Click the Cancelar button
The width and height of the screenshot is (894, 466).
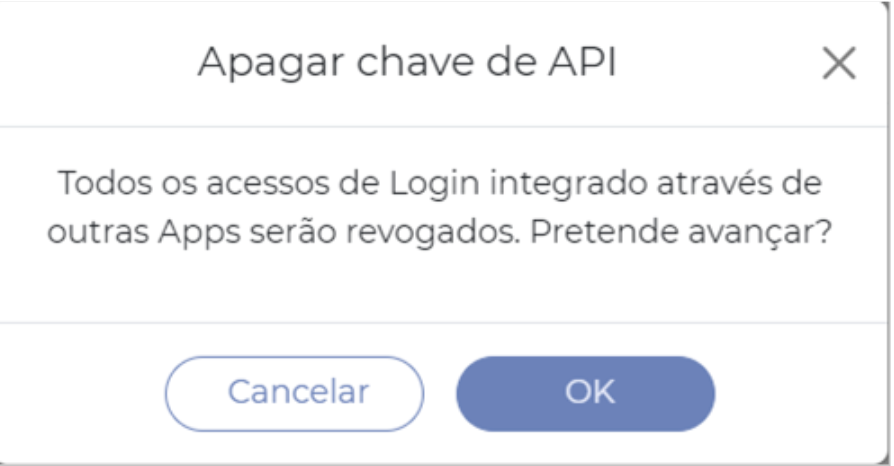[294, 394]
